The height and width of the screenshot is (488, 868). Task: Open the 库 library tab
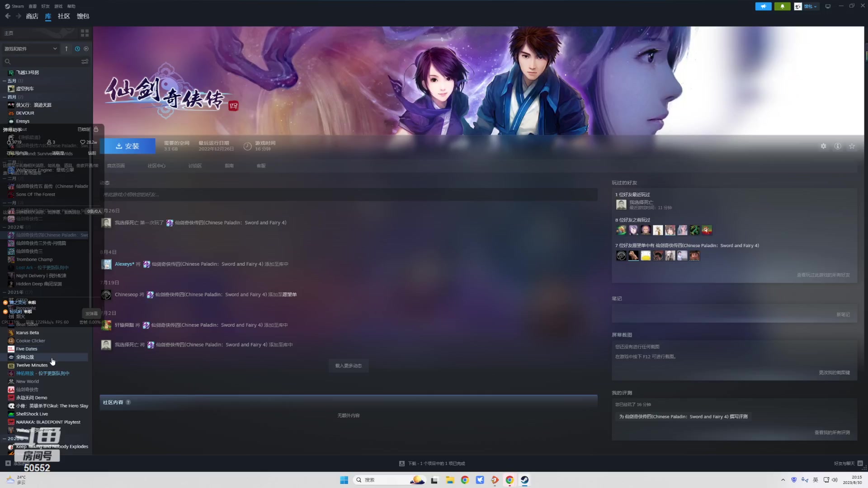[48, 16]
